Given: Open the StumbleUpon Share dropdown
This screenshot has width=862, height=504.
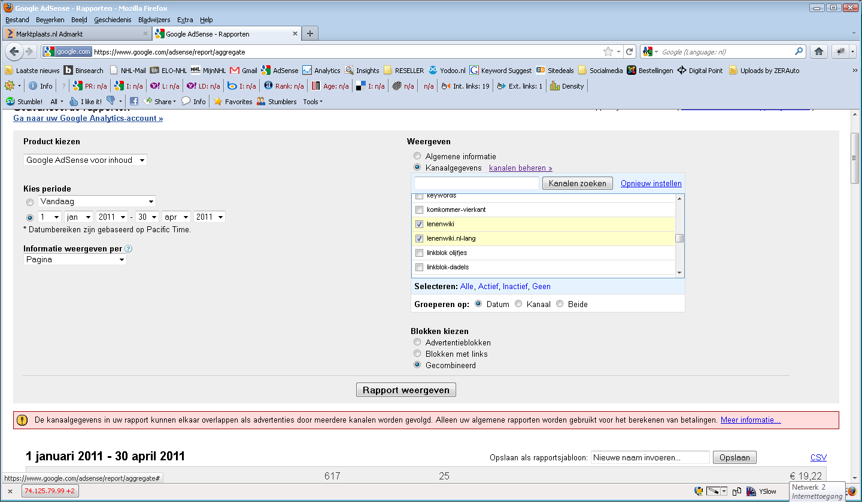Looking at the screenshot, I should pos(160,101).
